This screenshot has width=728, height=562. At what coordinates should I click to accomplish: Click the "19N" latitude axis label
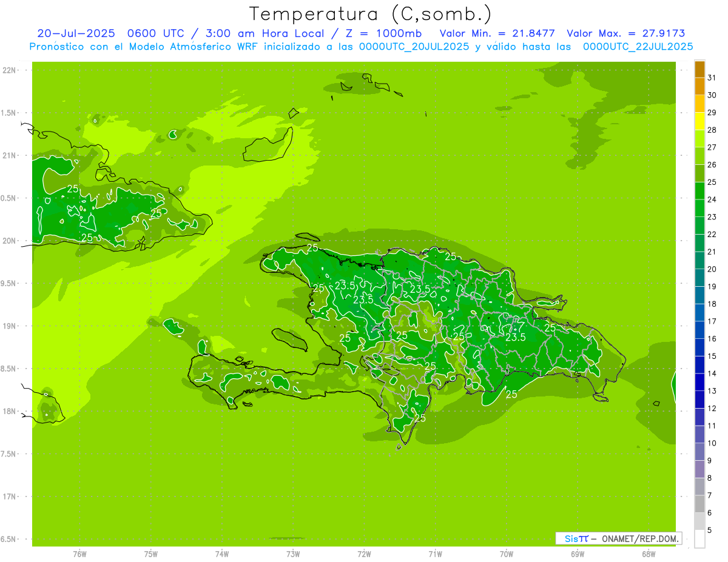click(10, 326)
